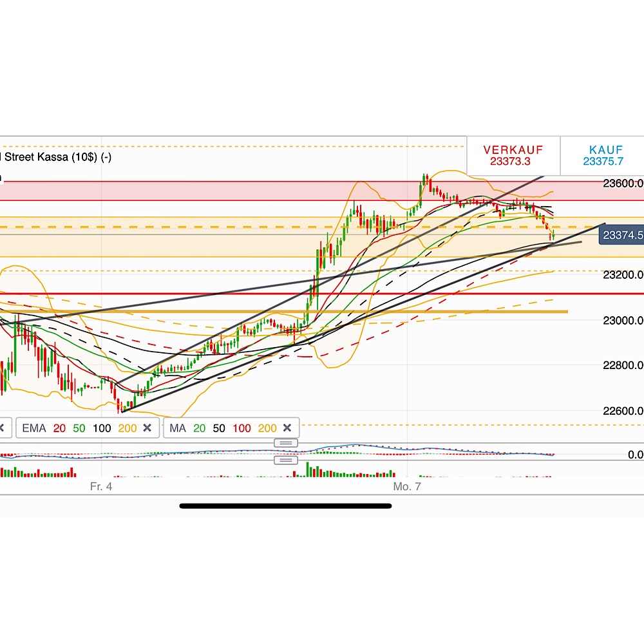Viewport: 644px width, 644px height.
Task: Click the VERKAUF sell price icon area
Action: pyautogui.click(x=513, y=155)
